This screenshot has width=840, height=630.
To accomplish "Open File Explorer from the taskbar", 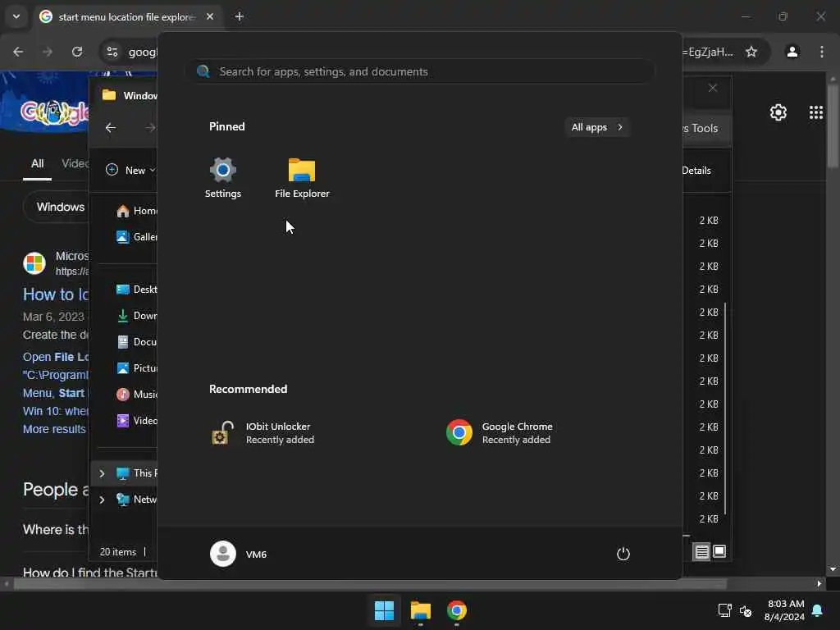I will pyautogui.click(x=421, y=610).
